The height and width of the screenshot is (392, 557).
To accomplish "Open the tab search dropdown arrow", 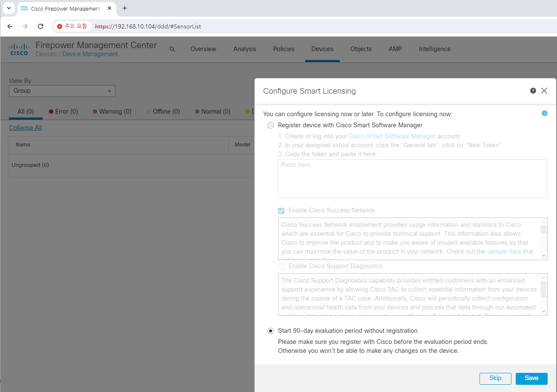I will coord(9,8).
